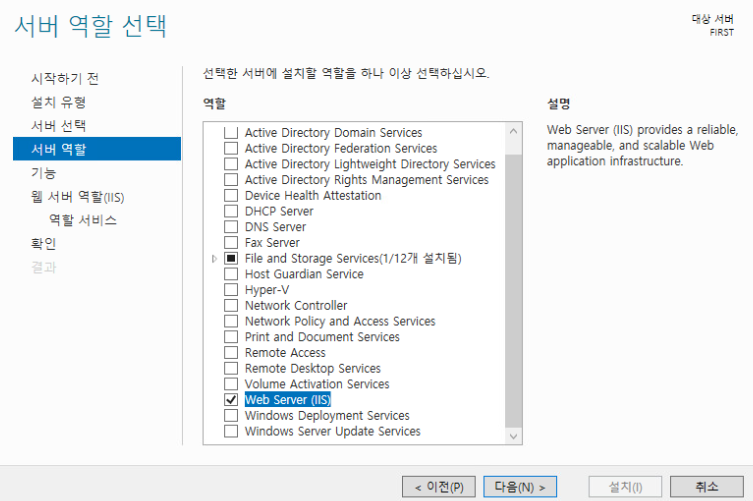Image resolution: width=753 pixels, height=501 pixels.
Task: Select 서버 선택 step in sidebar
Action: [x=58, y=125]
